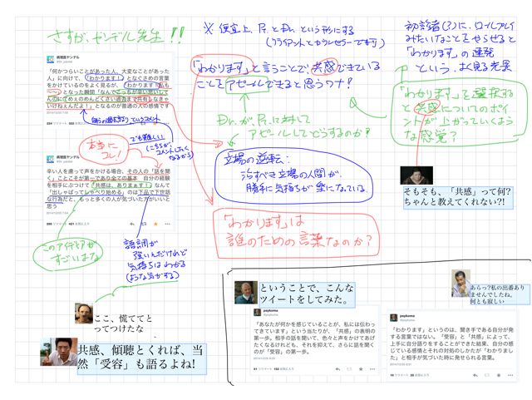Open 病理医ヤンデル name on the 「何かつらいこと」 tweet
The height and width of the screenshot is (400, 532).
(67, 57)
